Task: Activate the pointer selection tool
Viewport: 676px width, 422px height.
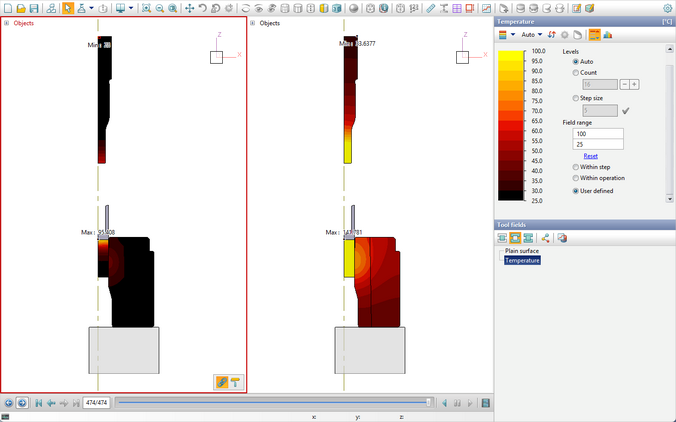Action: coord(68,8)
